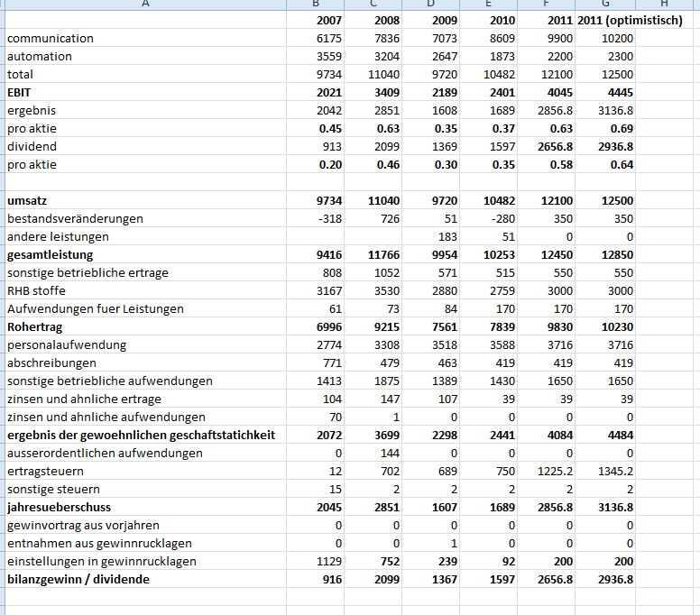The width and height of the screenshot is (700, 615).
Task: Select the 'communication' row label cell
Action: pyautogui.click(x=51, y=38)
